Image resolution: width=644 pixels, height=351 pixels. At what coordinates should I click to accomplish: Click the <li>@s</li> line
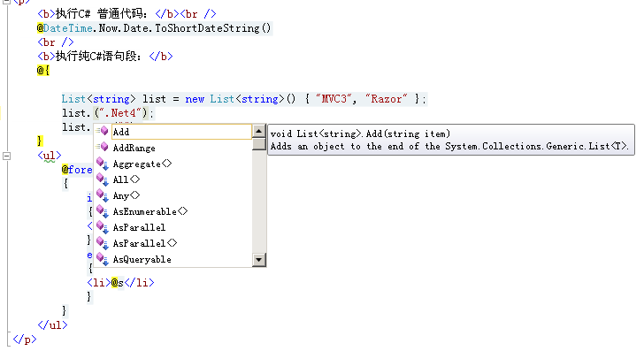point(120,282)
